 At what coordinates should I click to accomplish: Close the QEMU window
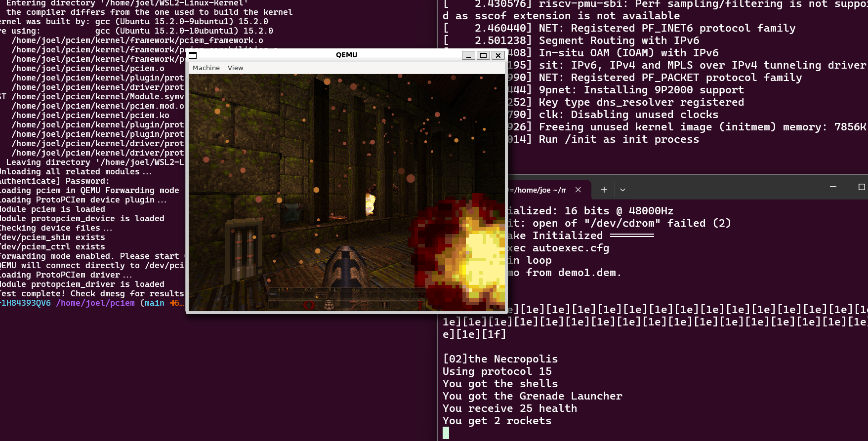[498, 55]
